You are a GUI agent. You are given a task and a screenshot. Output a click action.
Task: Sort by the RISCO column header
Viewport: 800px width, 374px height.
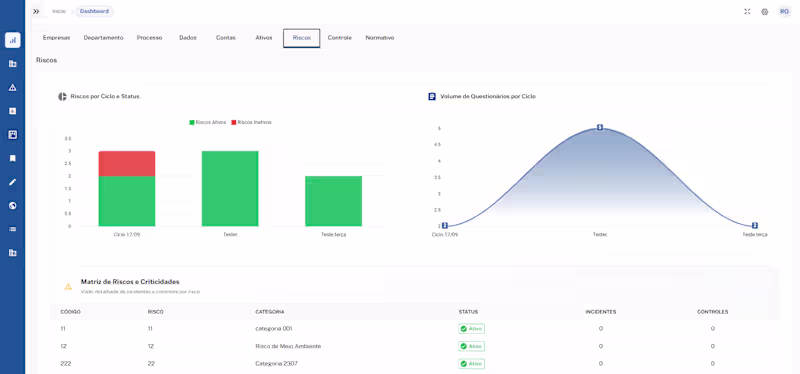click(x=156, y=312)
